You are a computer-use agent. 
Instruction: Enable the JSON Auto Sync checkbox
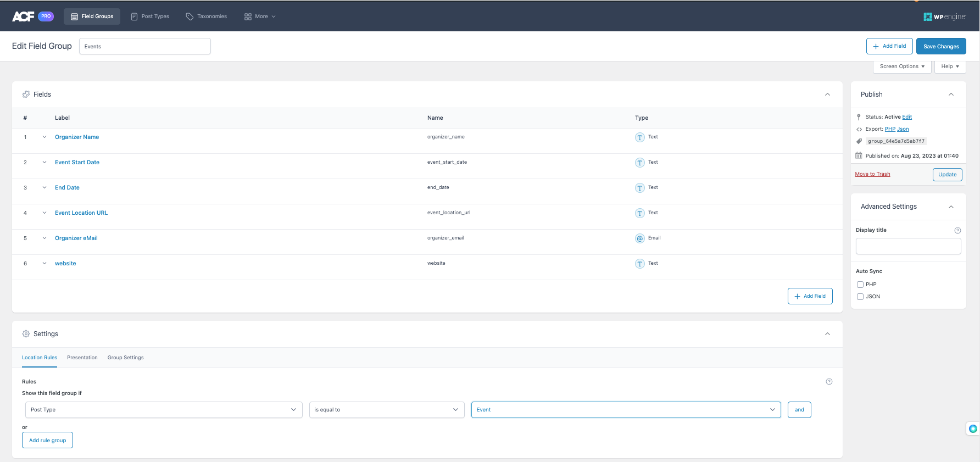pyautogui.click(x=860, y=297)
